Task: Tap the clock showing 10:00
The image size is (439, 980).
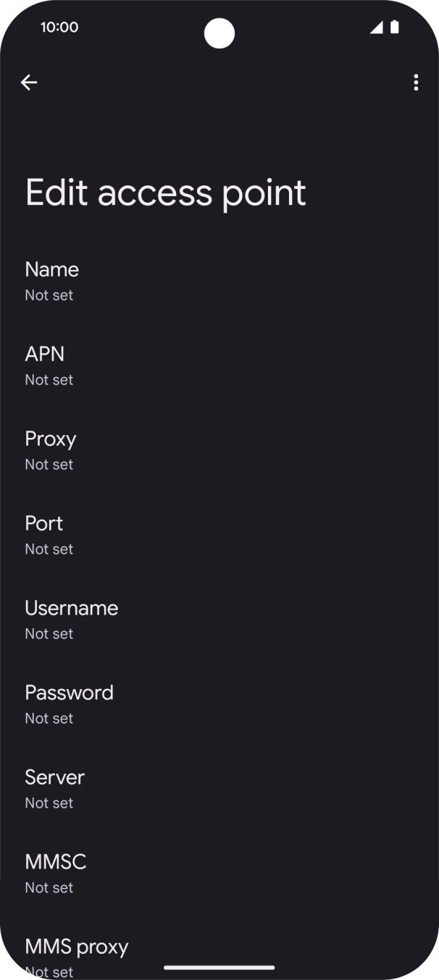Action: (59, 28)
